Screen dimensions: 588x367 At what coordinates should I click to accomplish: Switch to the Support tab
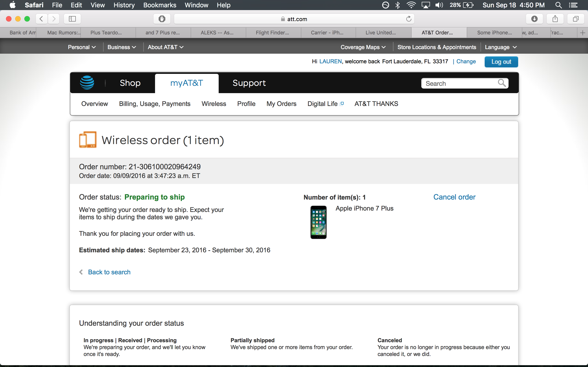pos(249,83)
